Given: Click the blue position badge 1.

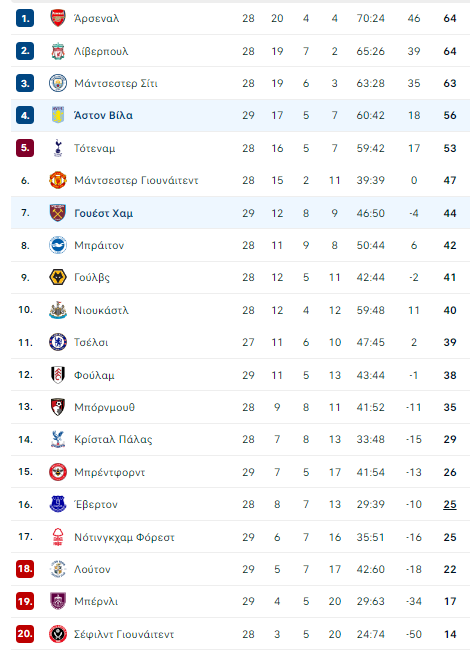Looking at the screenshot, I should pyautogui.click(x=25, y=18).
